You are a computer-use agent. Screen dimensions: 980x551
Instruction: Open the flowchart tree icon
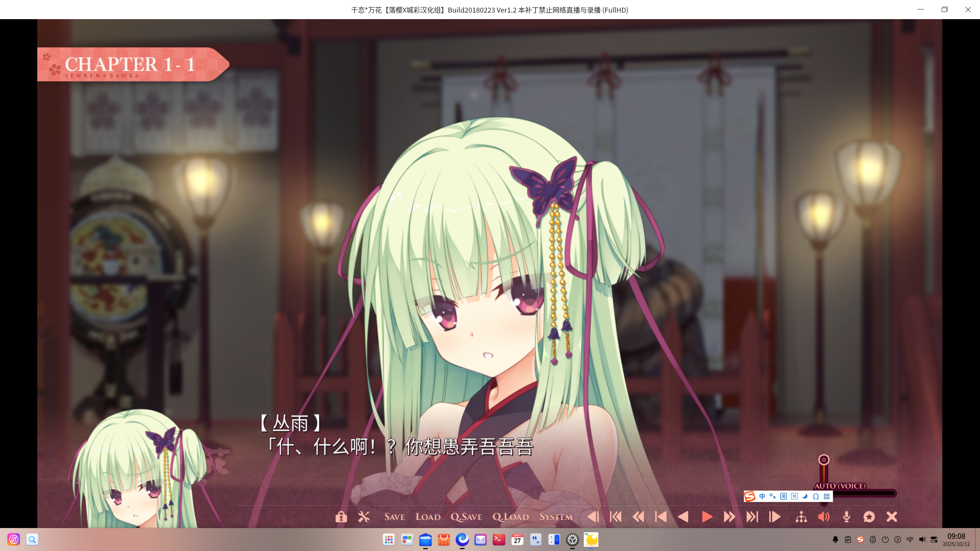[801, 517]
